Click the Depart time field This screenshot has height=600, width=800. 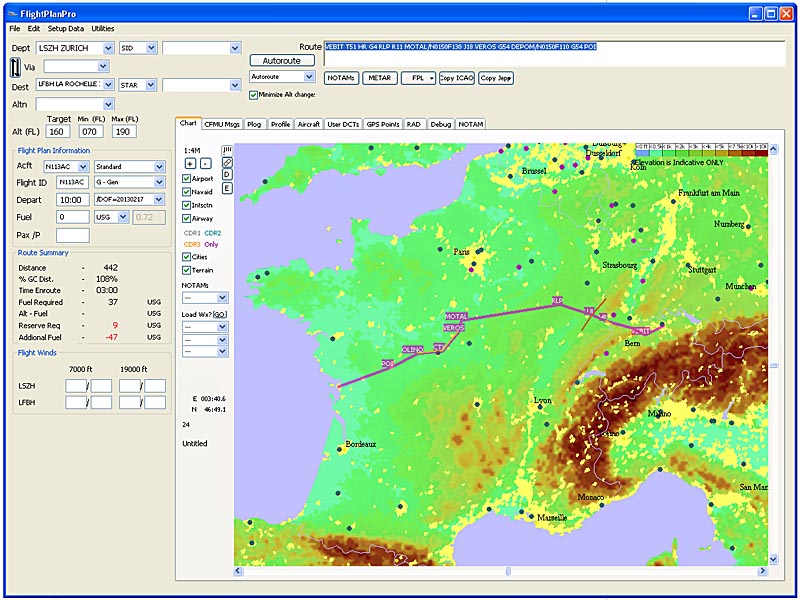tap(72, 200)
